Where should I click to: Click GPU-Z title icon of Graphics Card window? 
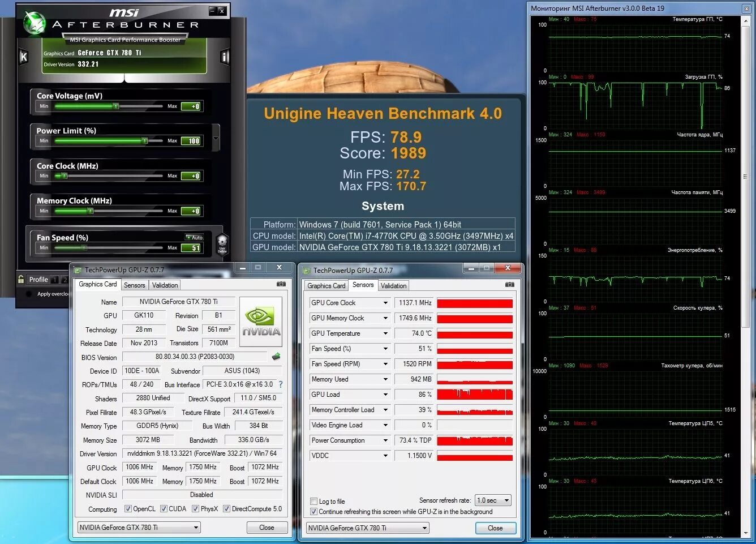tap(78, 269)
